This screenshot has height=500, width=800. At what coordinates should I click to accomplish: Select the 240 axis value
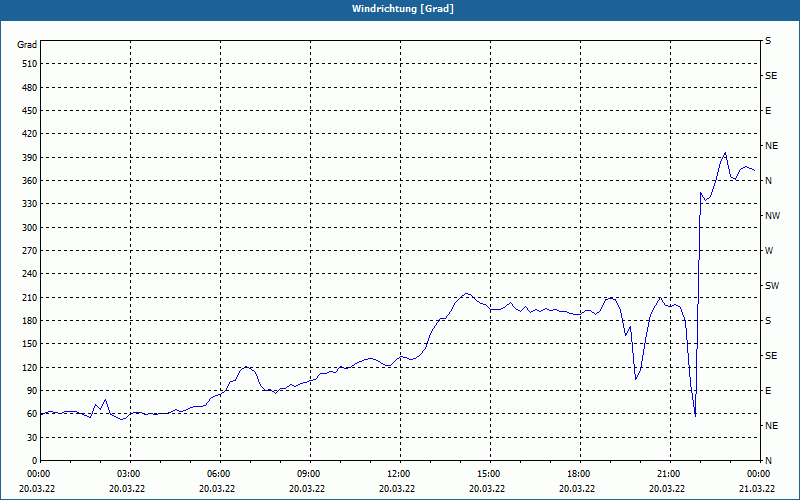[x=30, y=274]
